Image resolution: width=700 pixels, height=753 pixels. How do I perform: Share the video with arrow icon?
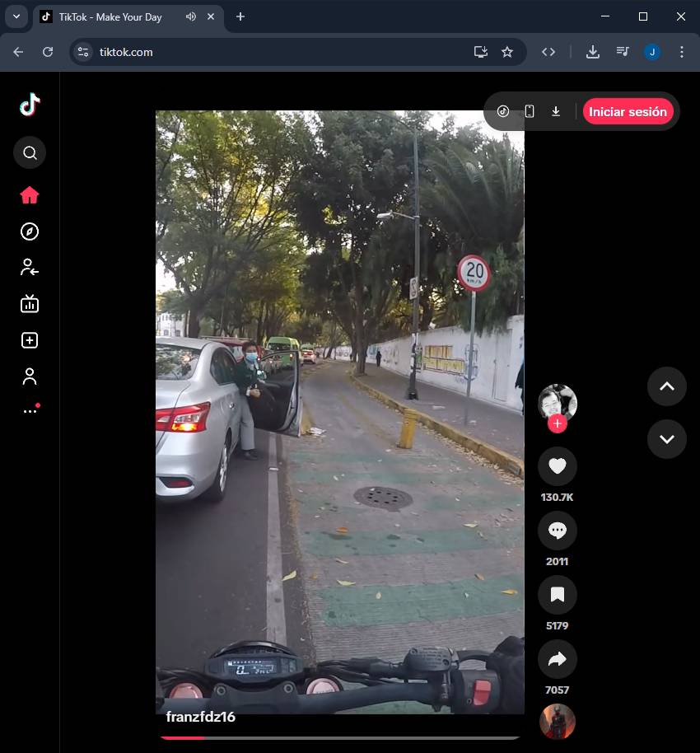point(558,659)
